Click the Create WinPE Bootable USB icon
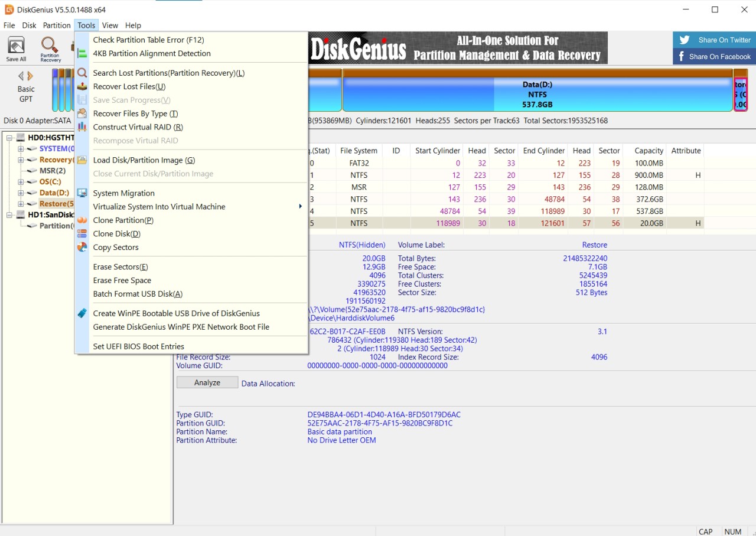Viewport: 756px width, 536px height. [x=82, y=313]
